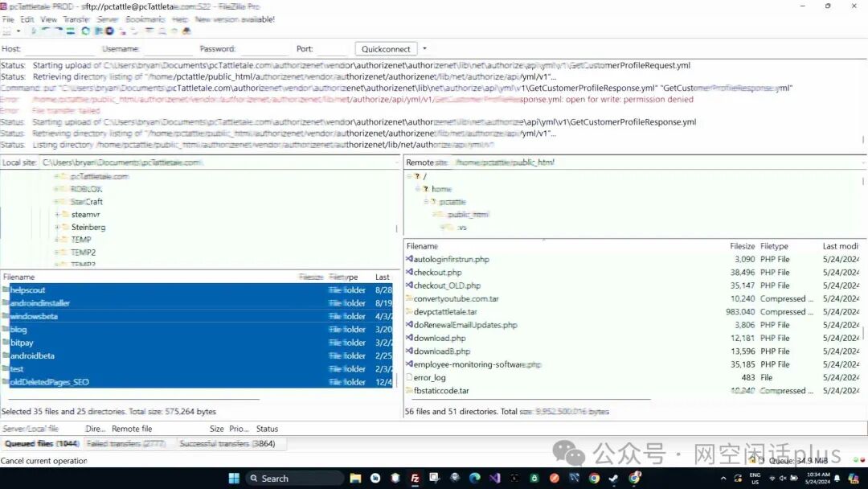The image size is (868, 489).
Task: Open Visual Studio from the taskbar
Action: [494, 478]
